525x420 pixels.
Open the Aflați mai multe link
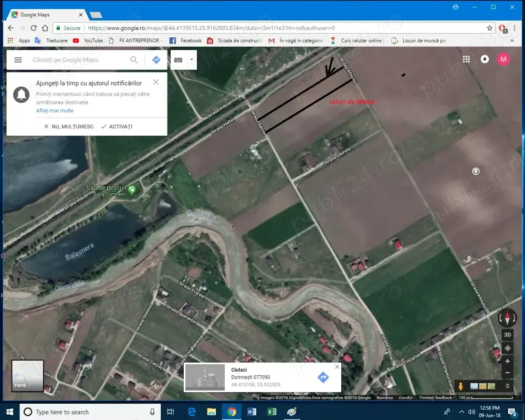tap(55, 111)
